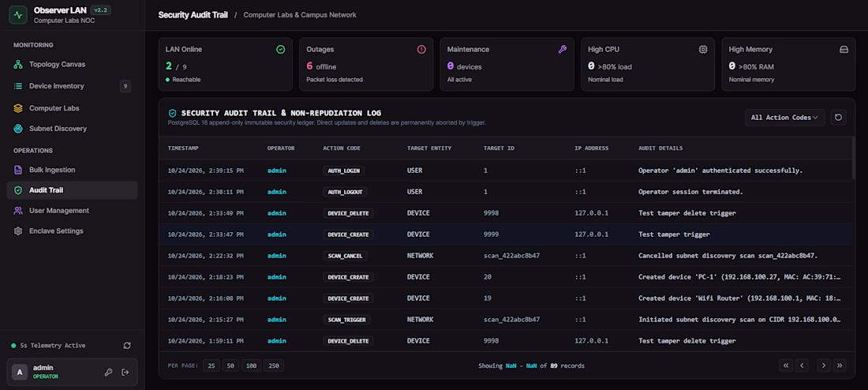The height and width of the screenshot is (390, 868).
Task: Open Bulk Ingestion document icon
Action: pyautogui.click(x=18, y=170)
